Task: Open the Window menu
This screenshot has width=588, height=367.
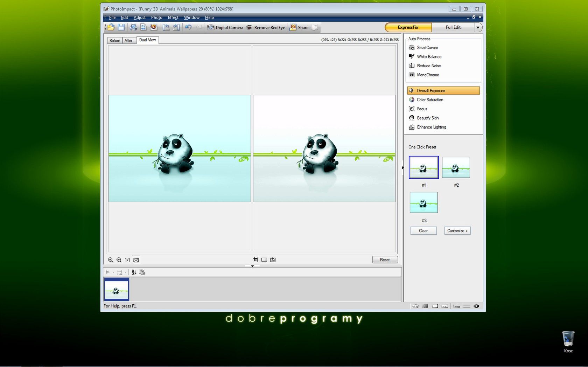Action: 192,18
